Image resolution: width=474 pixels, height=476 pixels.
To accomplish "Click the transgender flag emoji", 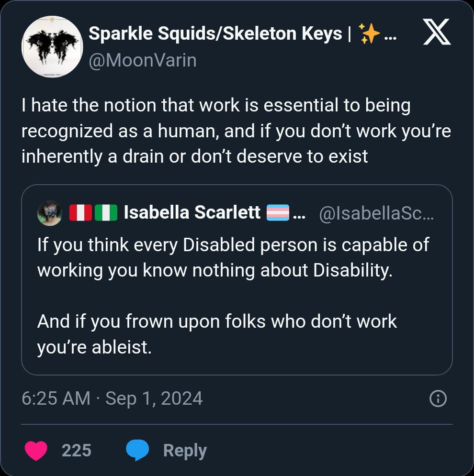I will [277, 213].
